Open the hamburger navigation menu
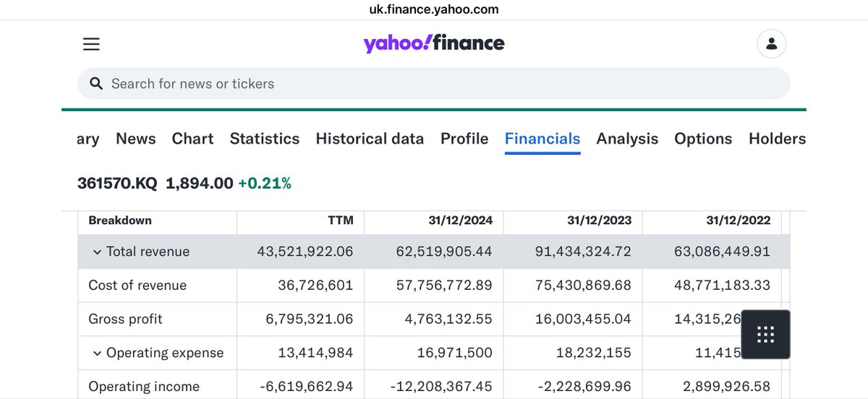 point(91,44)
